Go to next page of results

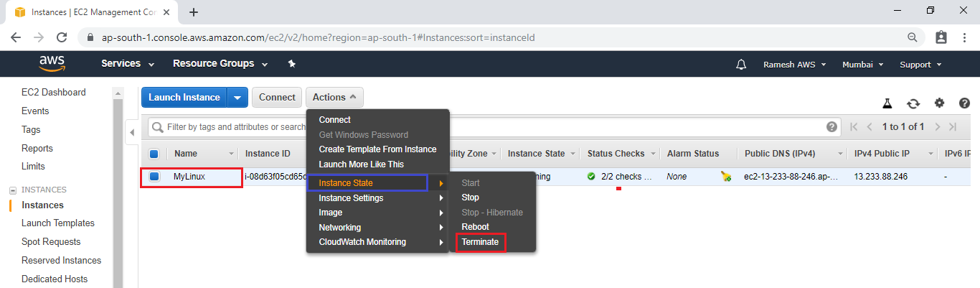point(937,127)
